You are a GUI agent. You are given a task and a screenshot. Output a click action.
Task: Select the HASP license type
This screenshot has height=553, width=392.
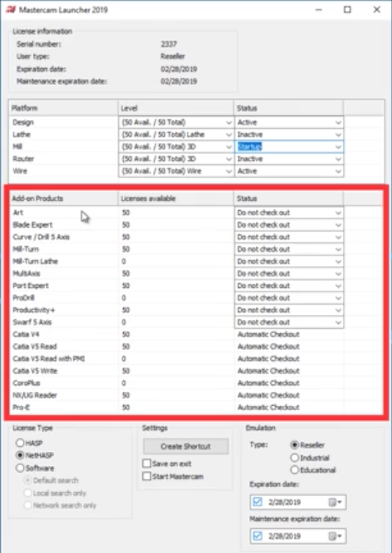(20, 442)
